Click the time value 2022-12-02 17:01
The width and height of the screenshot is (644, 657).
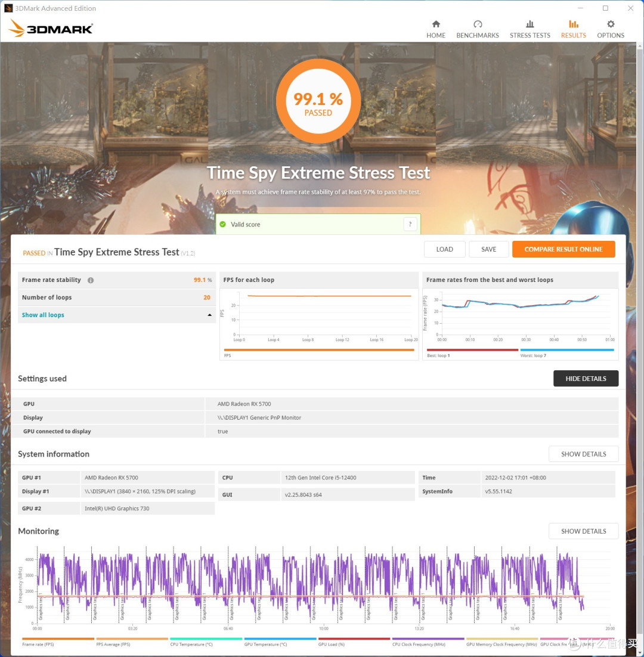point(515,477)
